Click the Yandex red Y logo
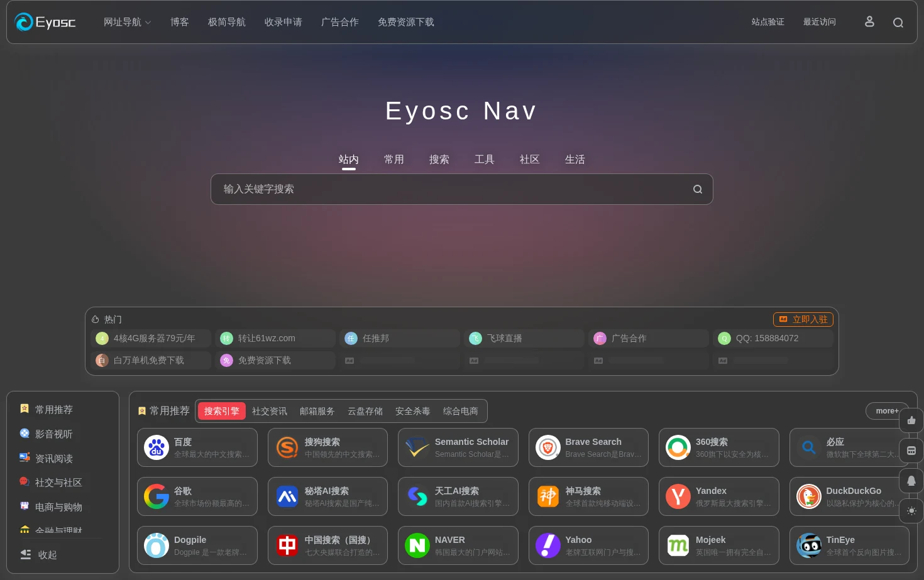Viewport: 924px width, 580px height. (x=678, y=496)
